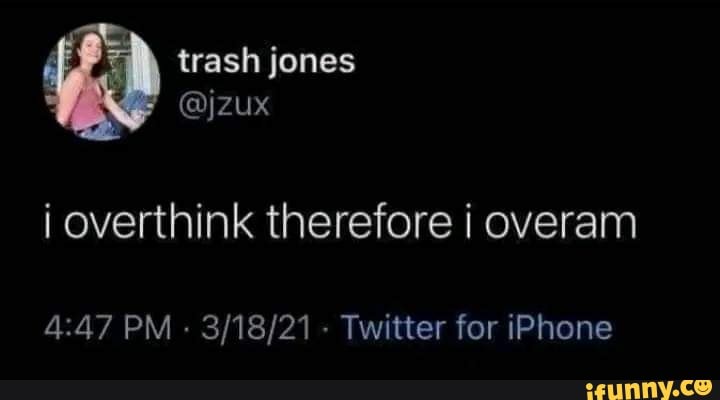Open the ifunny.co watermark link
Viewport: 720px width, 400px height.
click(x=649, y=389)
